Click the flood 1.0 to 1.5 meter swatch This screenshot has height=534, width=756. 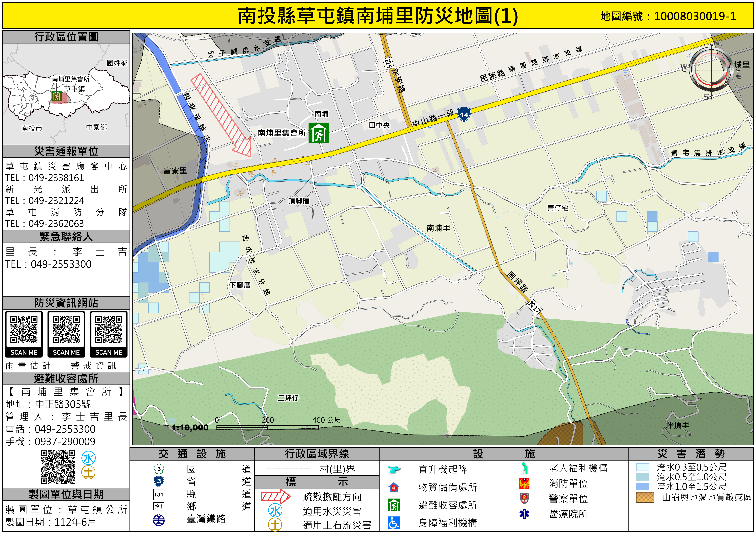pyautogui.click(x=642, y=486)
